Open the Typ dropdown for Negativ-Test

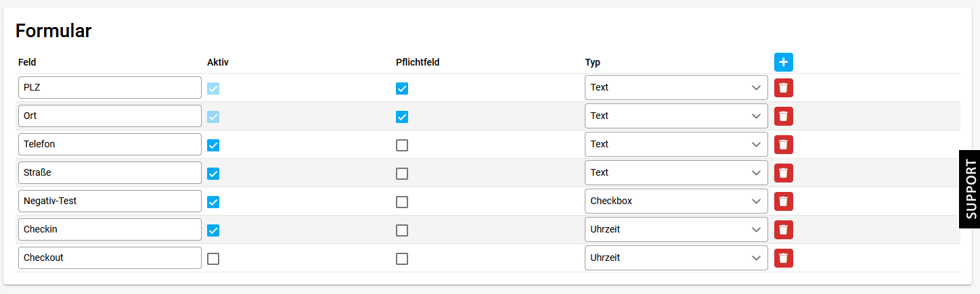point(676,201)
